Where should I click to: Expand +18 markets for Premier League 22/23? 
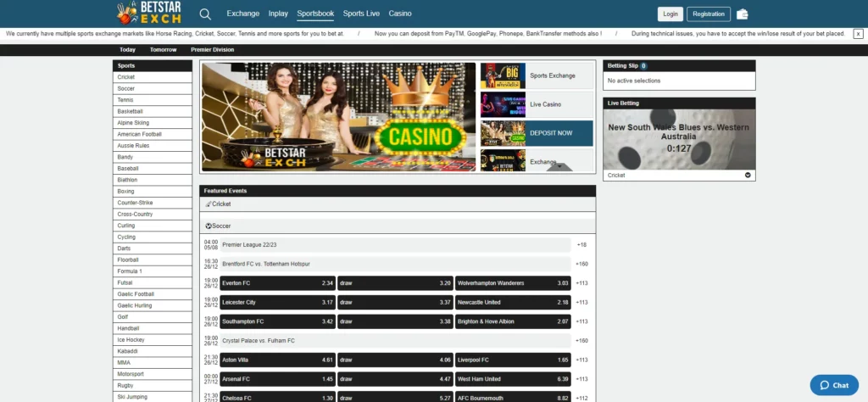pyautogui.click(x=581, y=244)
